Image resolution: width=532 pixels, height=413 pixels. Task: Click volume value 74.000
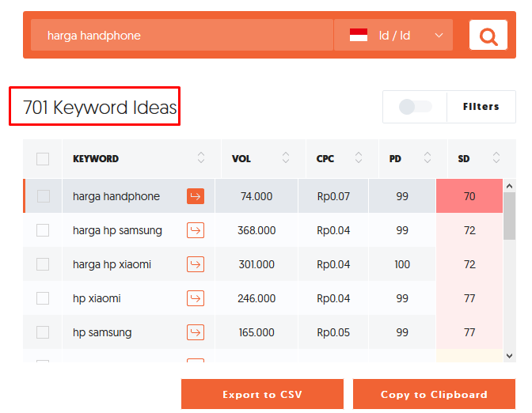tap(256, 196)
